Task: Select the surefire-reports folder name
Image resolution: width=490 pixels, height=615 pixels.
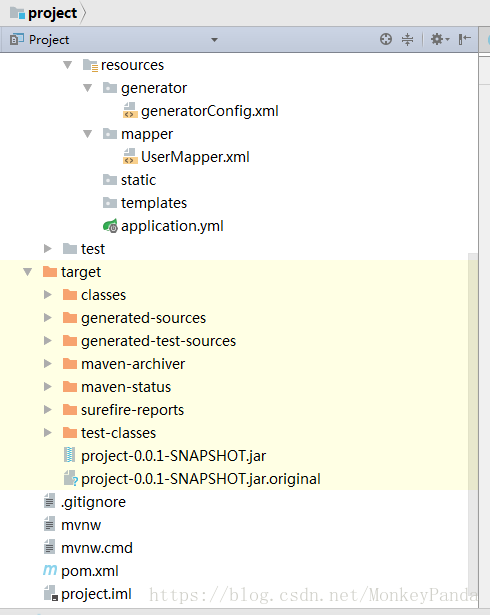Action: [x=133, y=410]
